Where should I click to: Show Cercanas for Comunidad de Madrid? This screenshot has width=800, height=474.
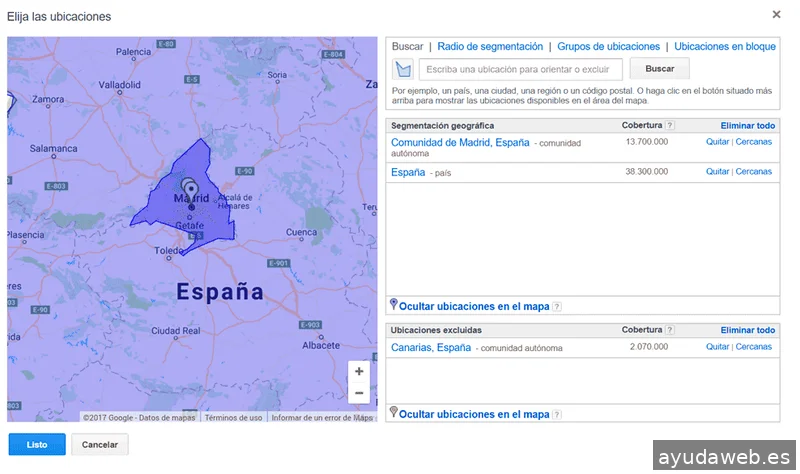(x=754, y=142)
